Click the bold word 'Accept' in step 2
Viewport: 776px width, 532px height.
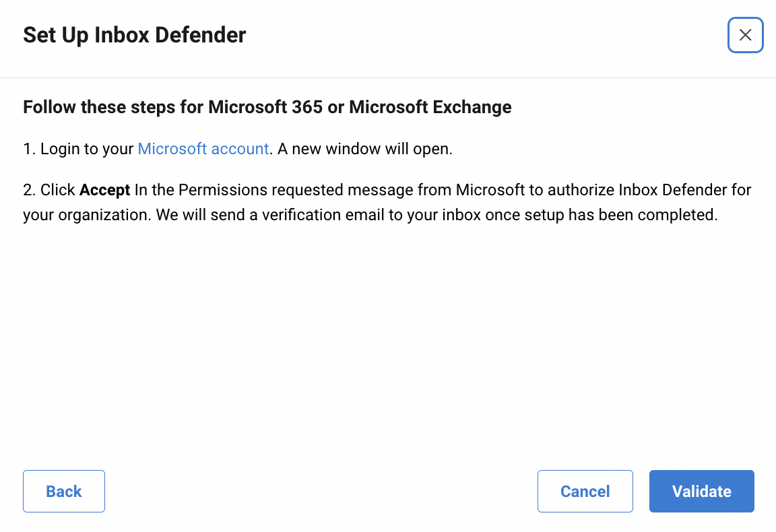coord(104,190)
